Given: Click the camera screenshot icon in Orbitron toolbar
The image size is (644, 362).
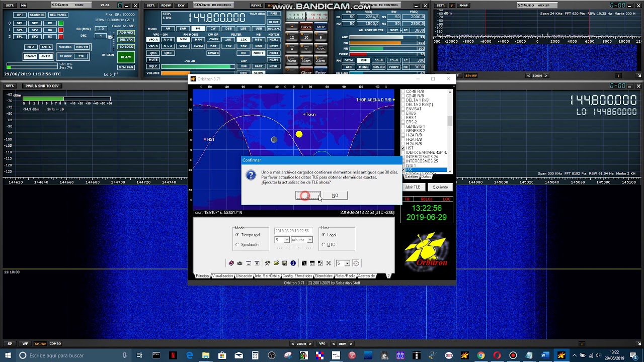Looking at the screenshot, I should pyautogui.click(x=240, y=263).
